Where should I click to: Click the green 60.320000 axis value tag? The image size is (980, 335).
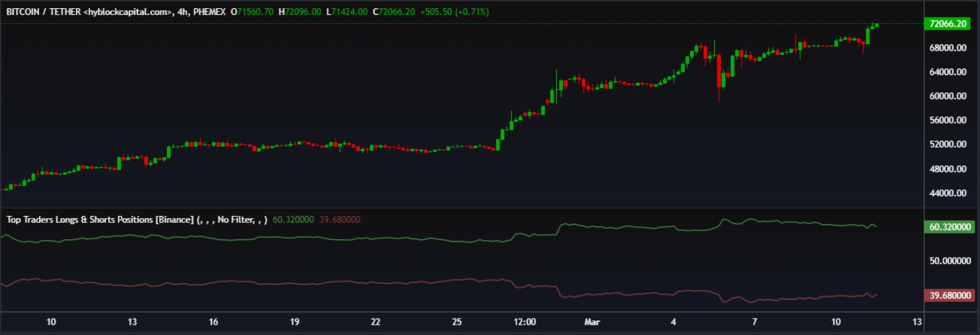(949, 226)
